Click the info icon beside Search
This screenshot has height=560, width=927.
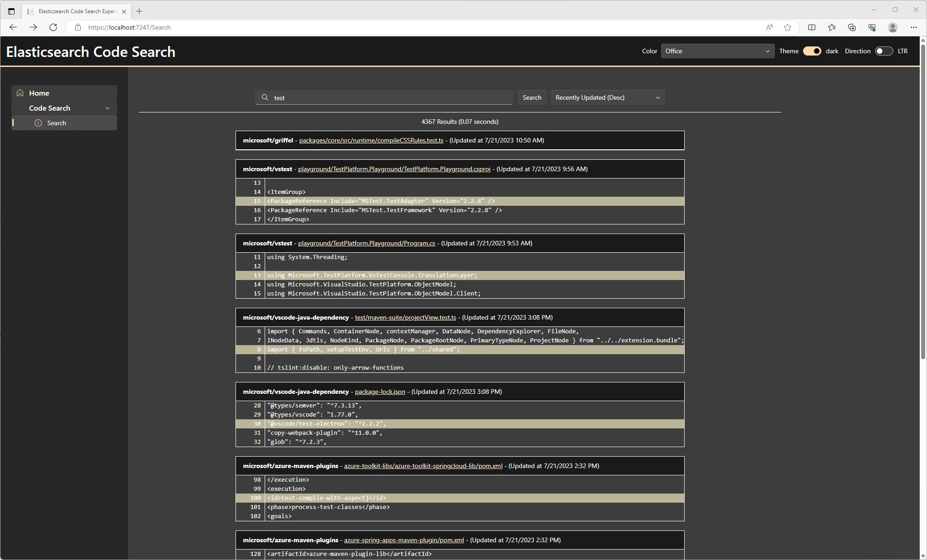coord(38,123)
